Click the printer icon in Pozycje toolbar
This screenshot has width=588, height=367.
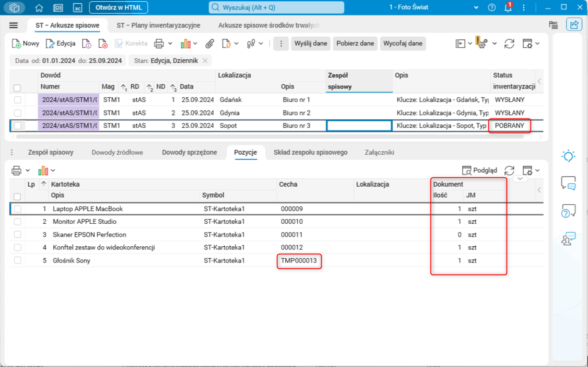coord(16,170)
